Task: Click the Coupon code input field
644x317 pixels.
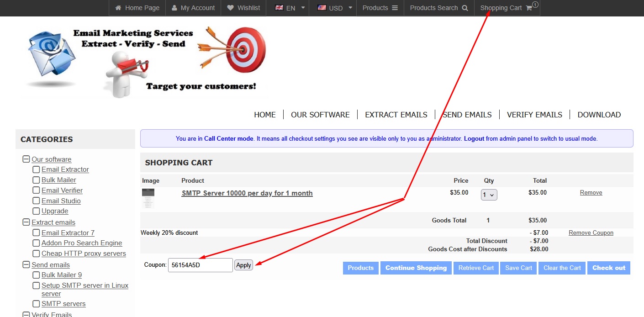Action: click(x=200, y=265)
